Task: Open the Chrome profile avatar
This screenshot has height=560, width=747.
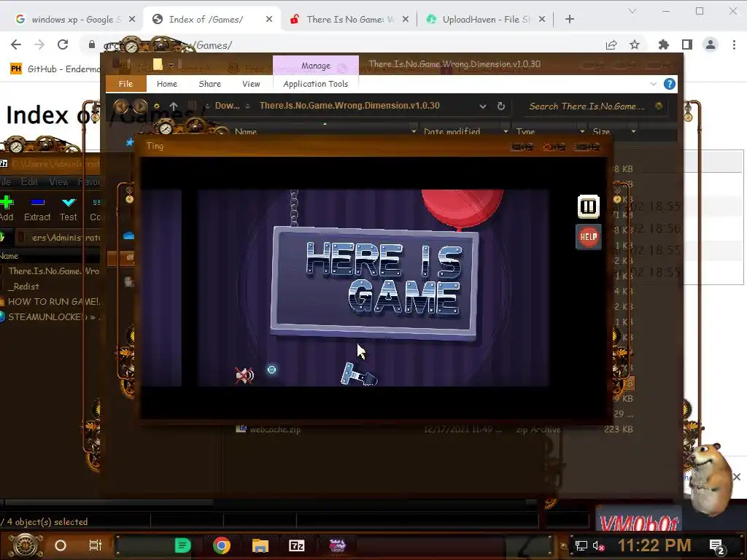Action: [x=711, y=44]
